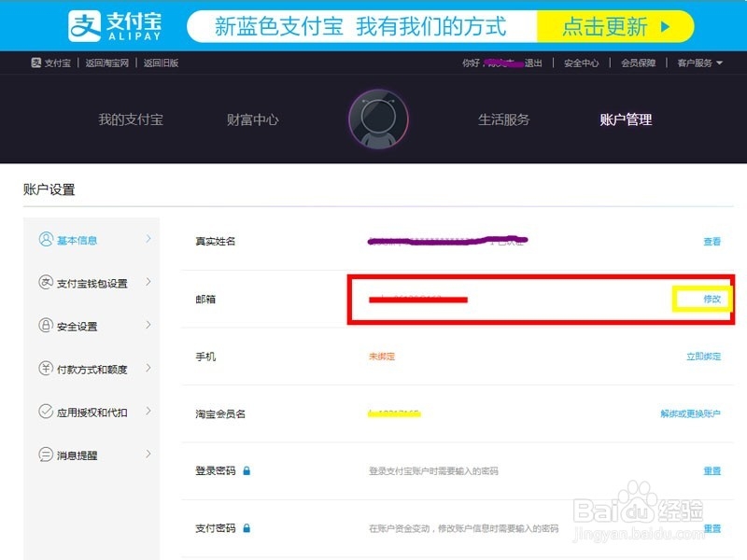Click the 淘宝会员名 label
Image resolution: width=747 pixels, height=560 pixels.
(x=220, y=413)
